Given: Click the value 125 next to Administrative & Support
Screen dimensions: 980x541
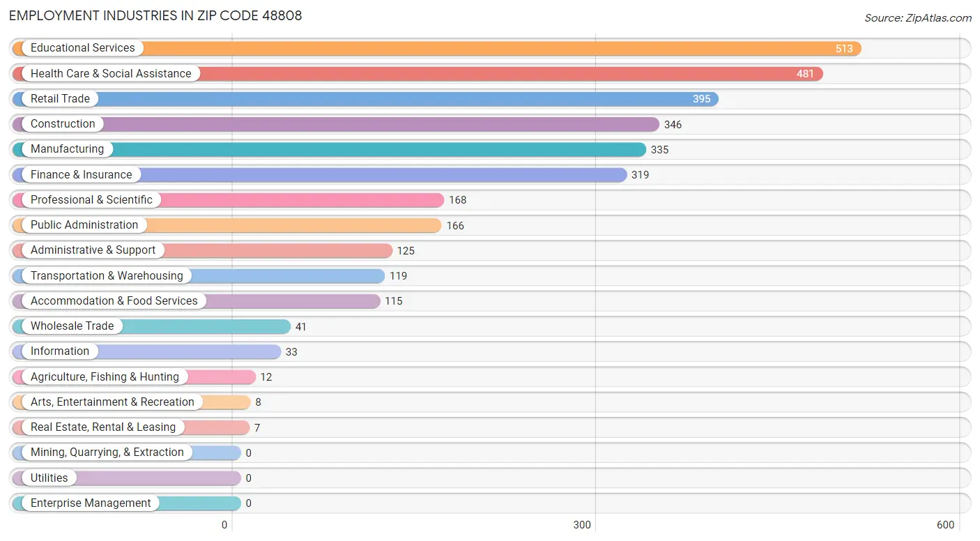Looking at the screenshot, I should click(406, 251).
